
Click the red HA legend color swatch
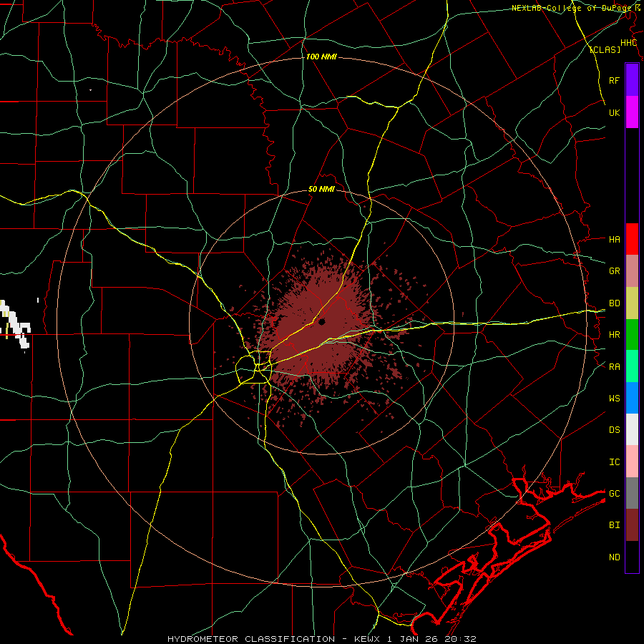click(x=632, y=239)
